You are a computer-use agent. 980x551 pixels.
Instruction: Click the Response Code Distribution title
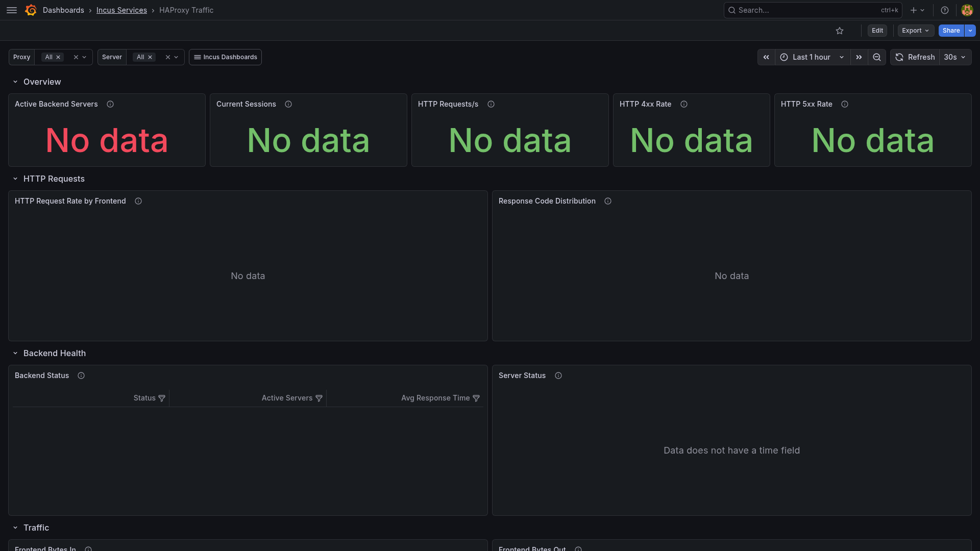pyautogui.click(x=547, y=201)
